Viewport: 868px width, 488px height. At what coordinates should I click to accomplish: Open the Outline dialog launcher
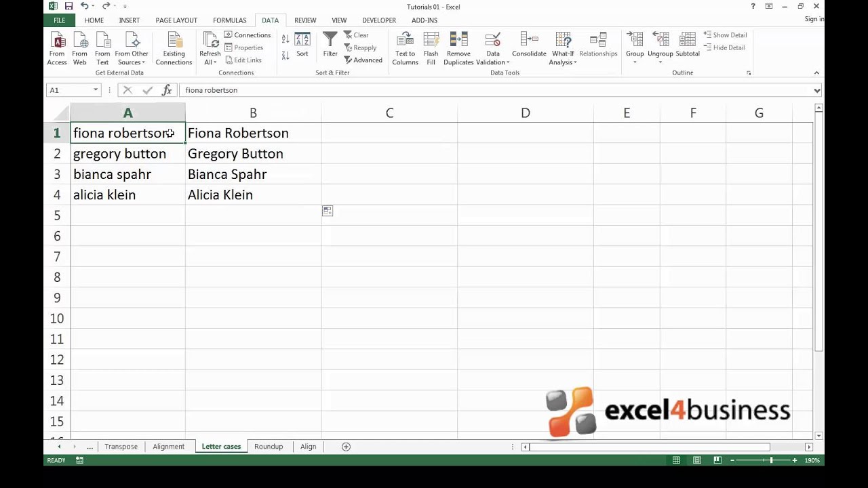[x=749, y=73]
